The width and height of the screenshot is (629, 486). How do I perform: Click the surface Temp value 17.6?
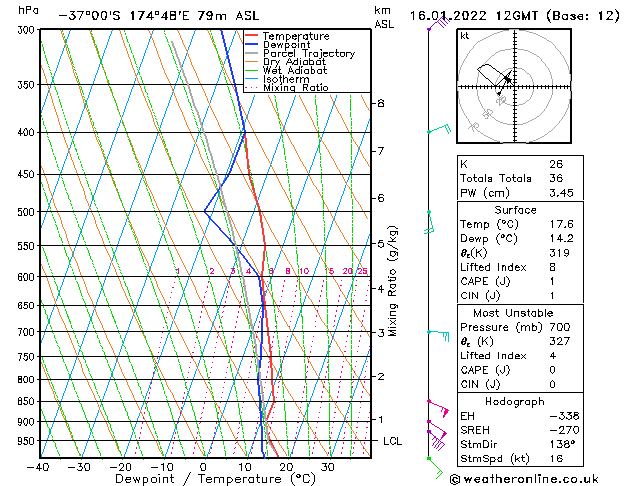[561, 224]
